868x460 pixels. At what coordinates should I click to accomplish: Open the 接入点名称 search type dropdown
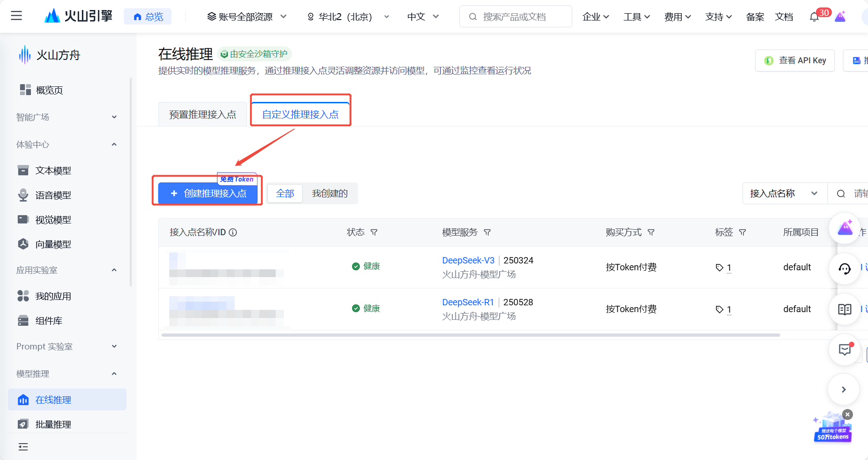[784, 194]
